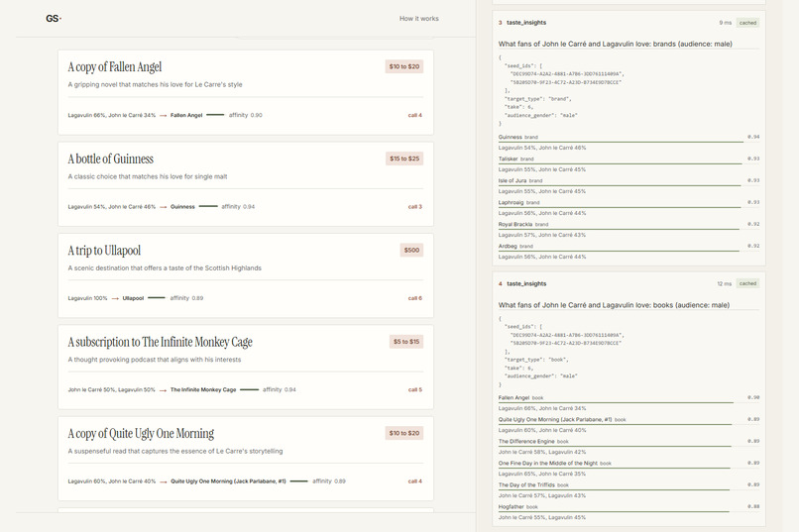Open the 'A copy of Fallen Angel' card title

pyautogui.click(x=115, y=66)
